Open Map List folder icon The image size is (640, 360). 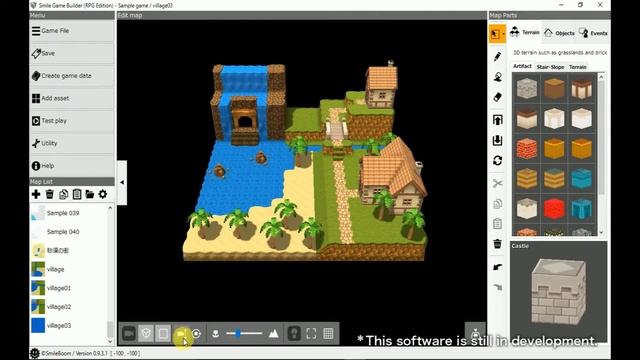(90, 194)
